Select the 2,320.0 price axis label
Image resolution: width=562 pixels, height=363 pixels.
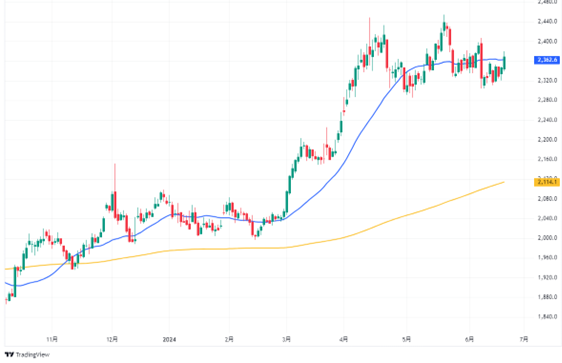[x=547, y=80]
